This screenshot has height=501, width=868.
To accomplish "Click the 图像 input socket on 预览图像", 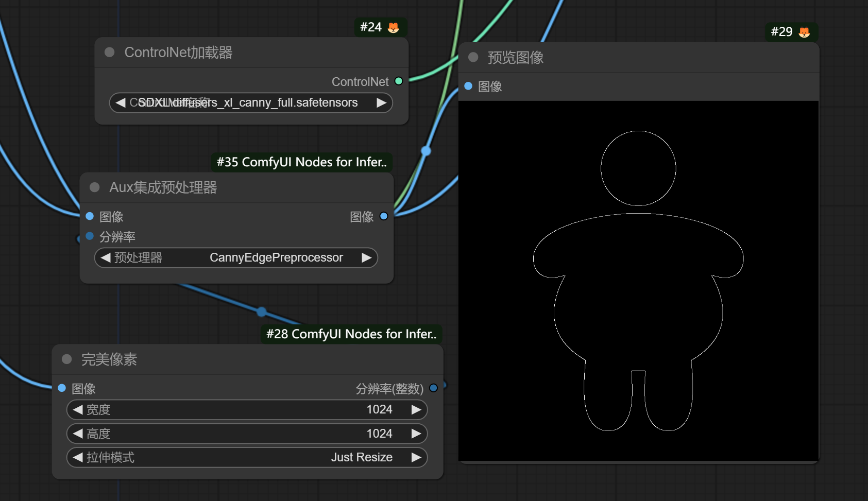I will tap(468, 86).
